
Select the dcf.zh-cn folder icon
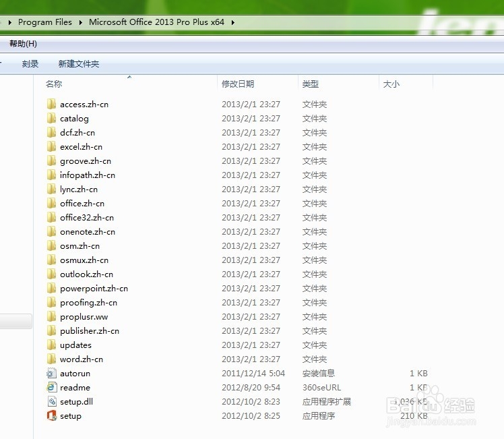pyautogui.click(x=51, y=132)
